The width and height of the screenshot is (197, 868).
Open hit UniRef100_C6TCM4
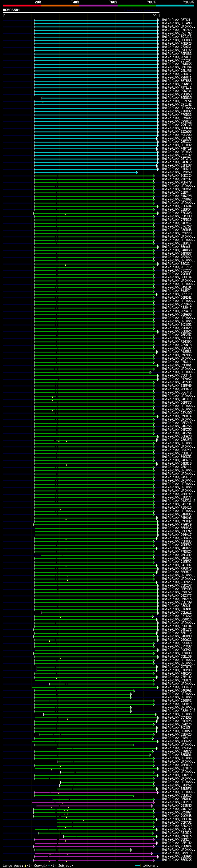(177, 20)
